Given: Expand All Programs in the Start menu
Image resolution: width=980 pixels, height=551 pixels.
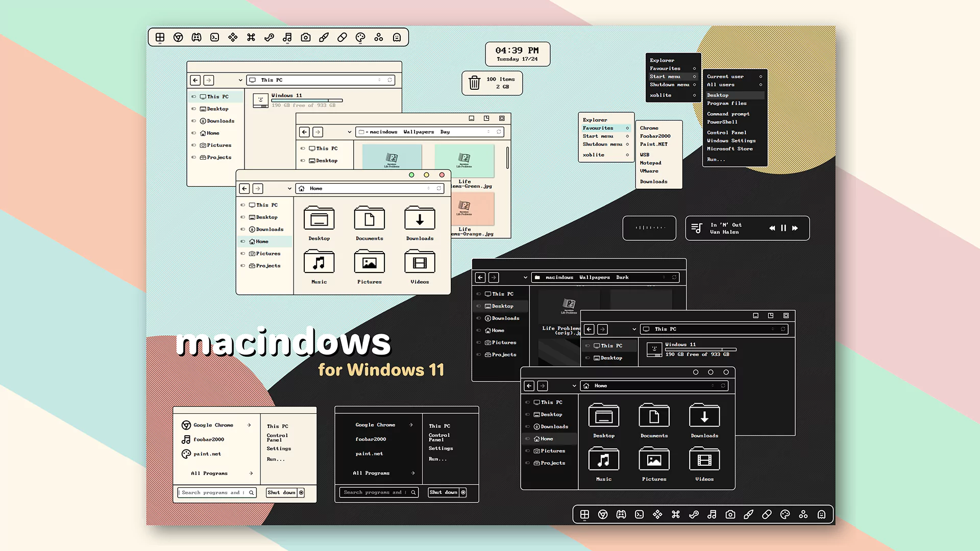Looking at the screenshot, I should [x=209, y=473].
